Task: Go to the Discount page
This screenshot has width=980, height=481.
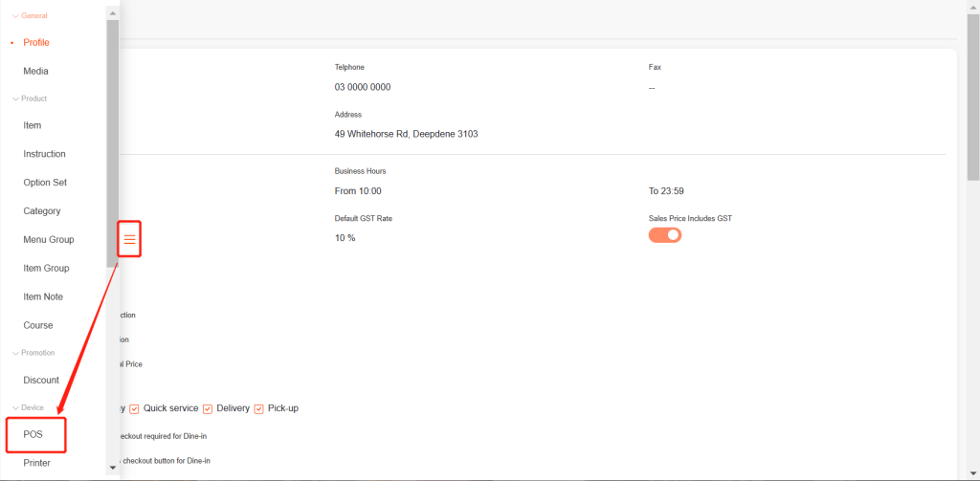Action: (x=41, y=381)
